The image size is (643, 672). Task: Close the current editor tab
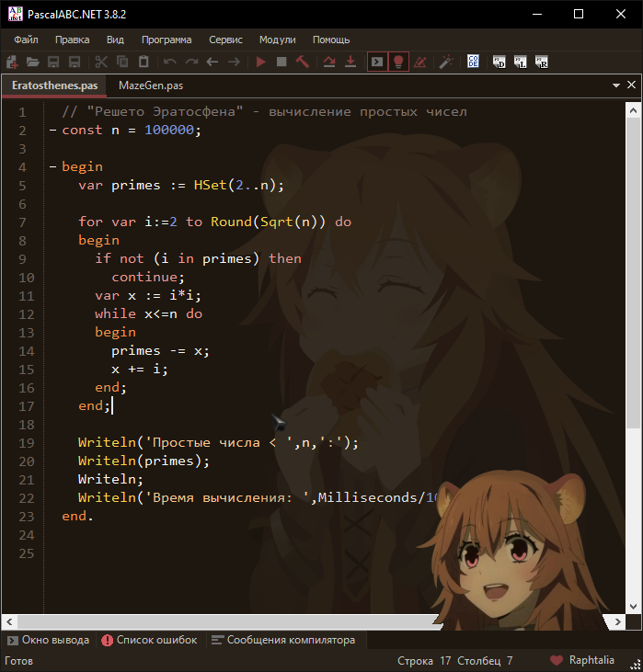coord(631,85)
